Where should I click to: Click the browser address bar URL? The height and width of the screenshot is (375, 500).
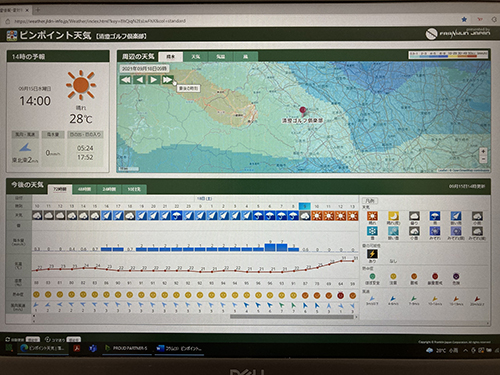[x=100, y=21]
